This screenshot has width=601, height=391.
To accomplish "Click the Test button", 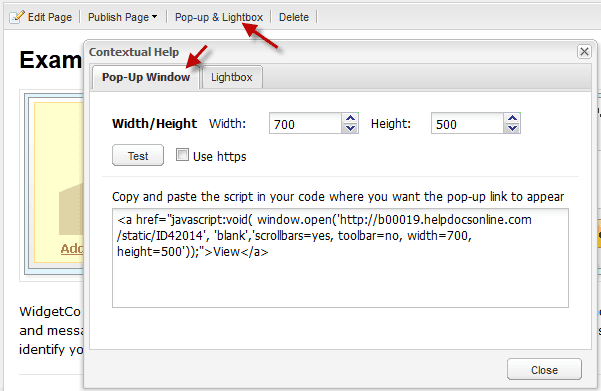I will click(x=138, y=155).
